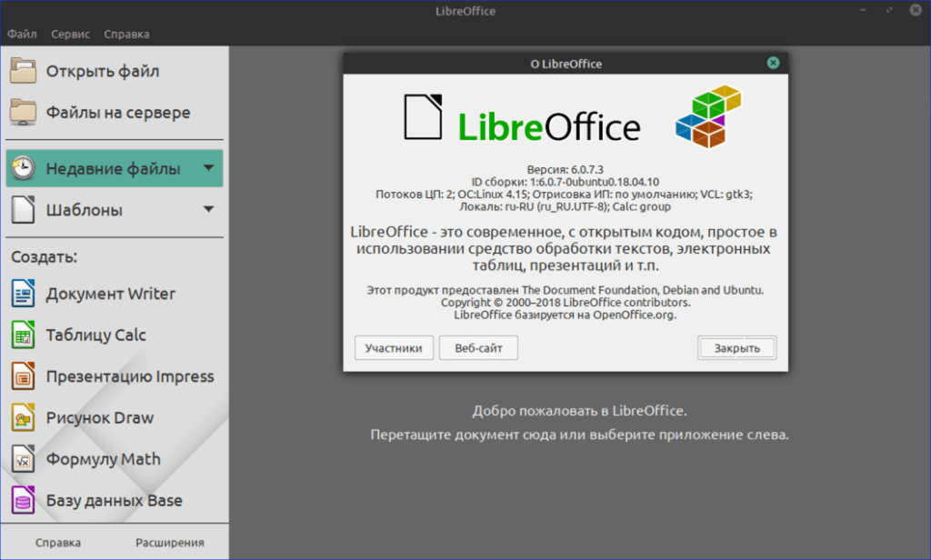Click the Веб-сайт button

tap(478, 348)
